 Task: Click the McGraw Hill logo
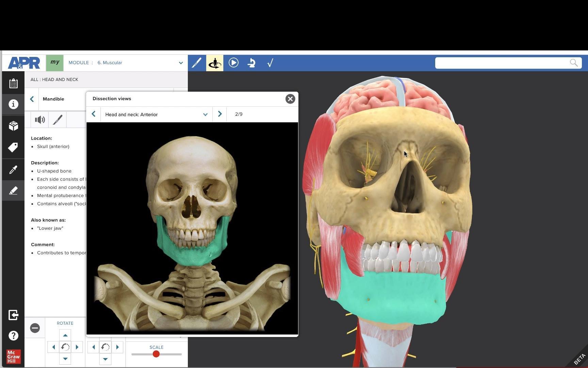(14, 357)
